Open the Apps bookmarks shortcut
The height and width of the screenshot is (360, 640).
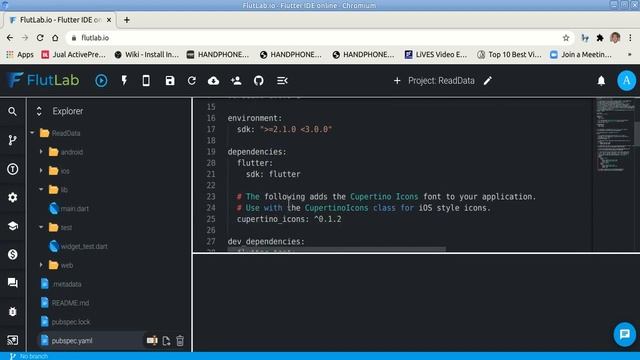[20, 54]
